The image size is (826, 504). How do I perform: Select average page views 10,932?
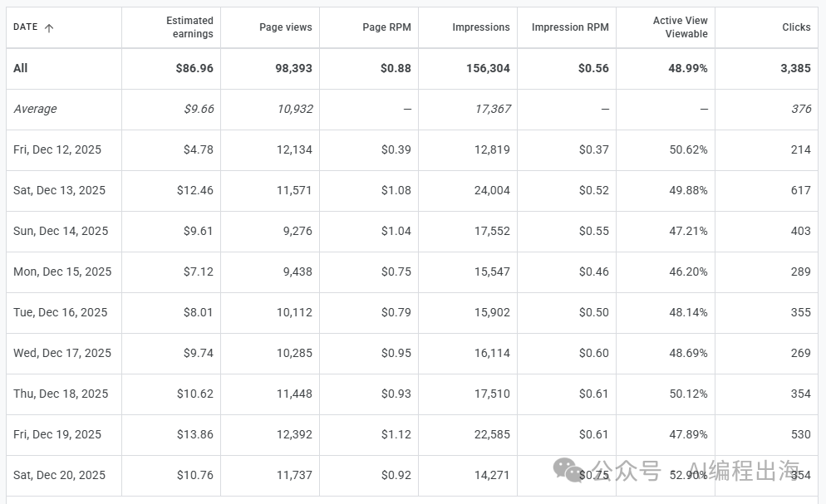point(295,109)
